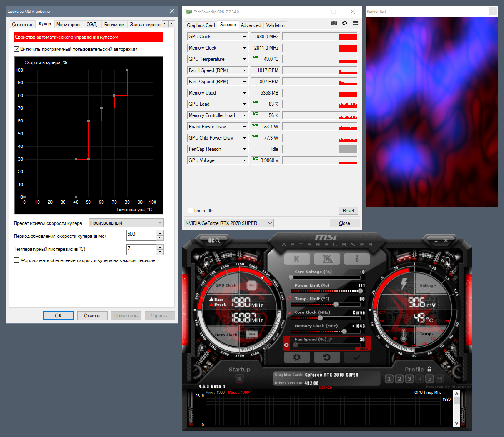504x437 pixels.
Task: Toggle the power and temp limit link icon
Action: [289, 298]
